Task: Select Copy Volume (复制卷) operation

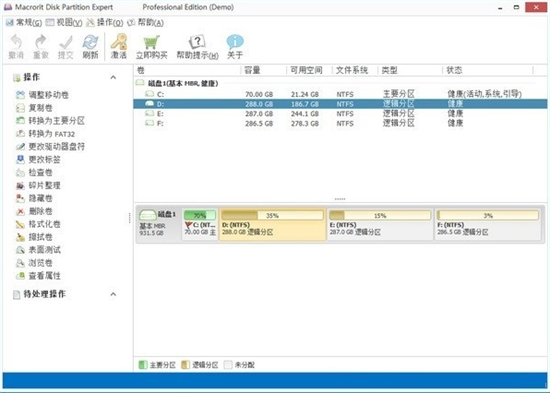Action: click(x=34, y=108)
